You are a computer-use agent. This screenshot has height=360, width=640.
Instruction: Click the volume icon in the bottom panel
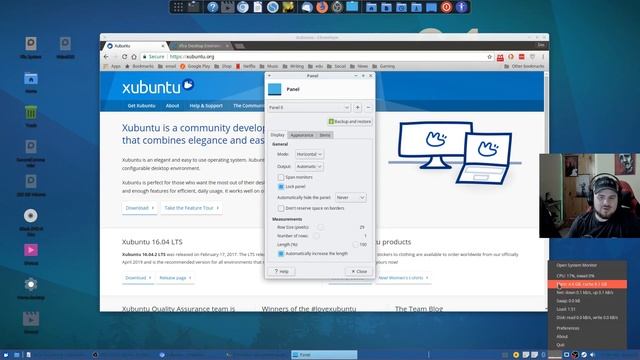(x=592, y=355)
